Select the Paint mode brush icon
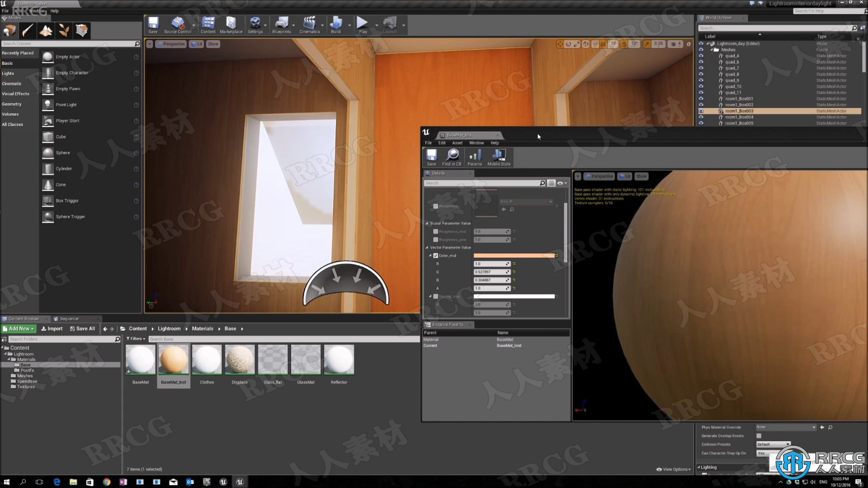Screen dimensions: 868x488 [28, 30]
